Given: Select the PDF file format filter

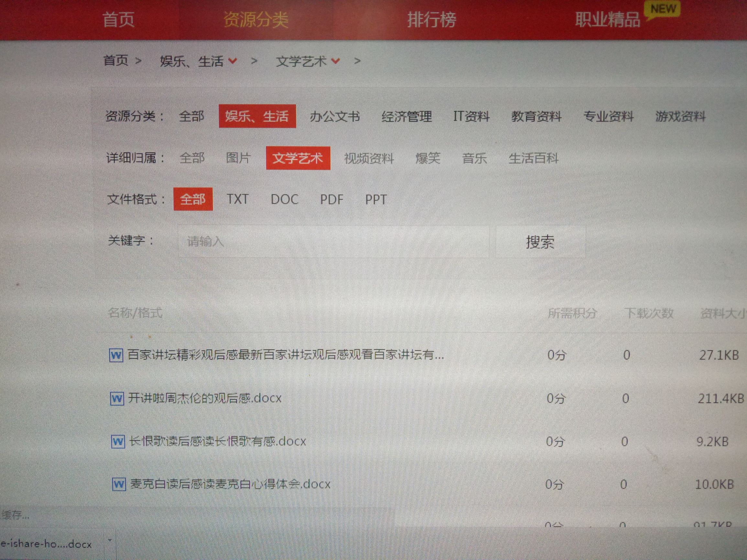Looking at the screenshot, I should pyautogui.click(x=332, y=199).
